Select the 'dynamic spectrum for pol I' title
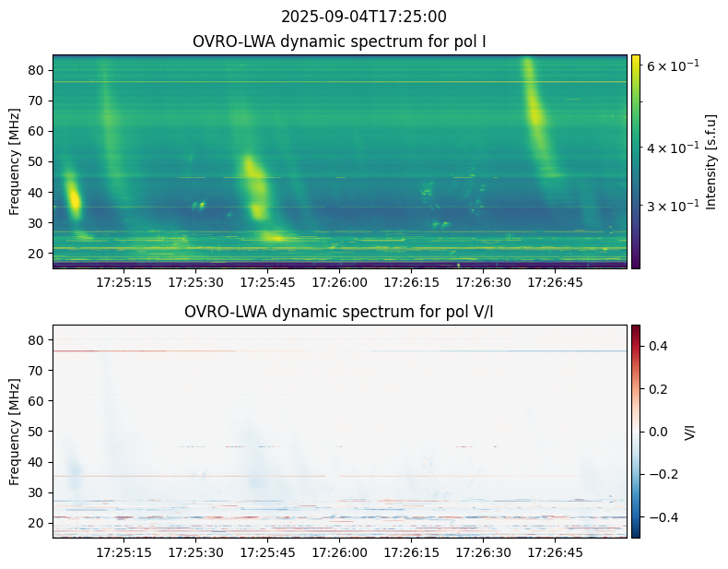This screenshot has height=569, width=728. tap(340, 41)
